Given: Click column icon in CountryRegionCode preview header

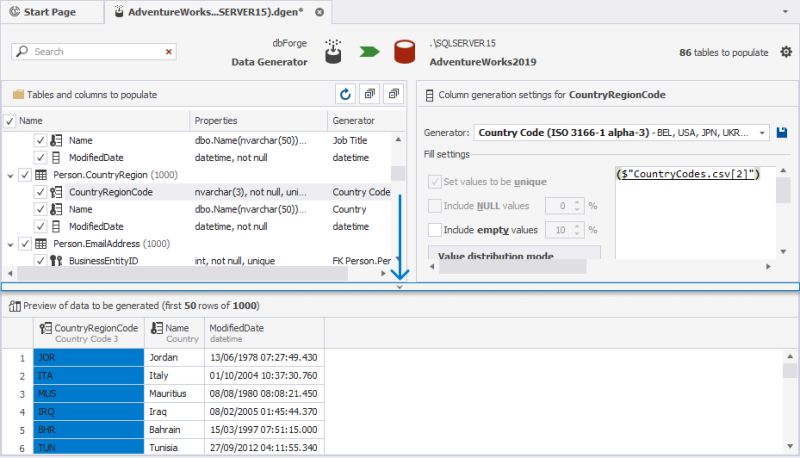Looking at the screenshot, I should point(46,328).
